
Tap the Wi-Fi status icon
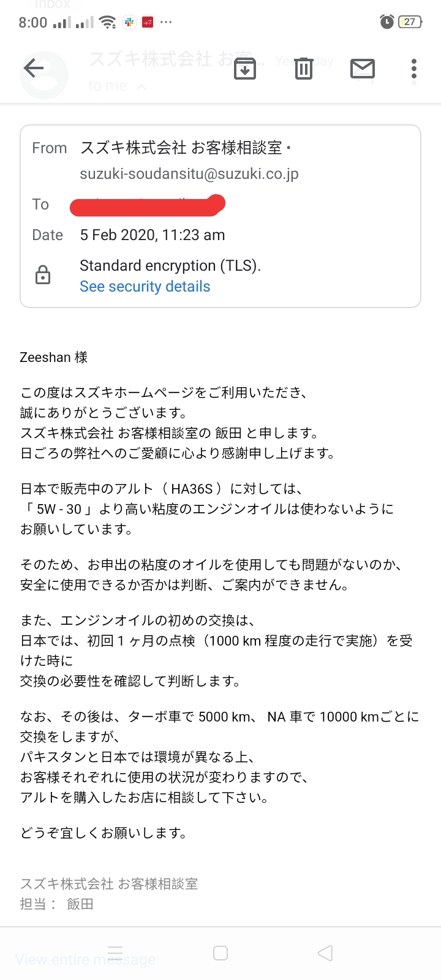coord(108,23)
